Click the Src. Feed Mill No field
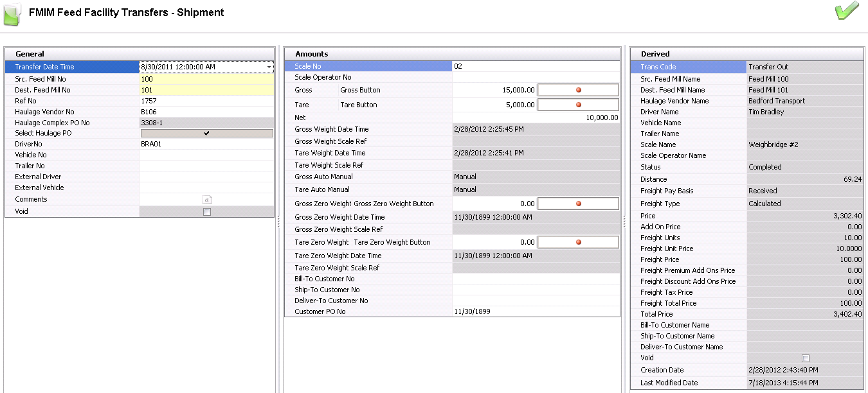This screenshot has height=393, width=868. [x=206, y=79]
